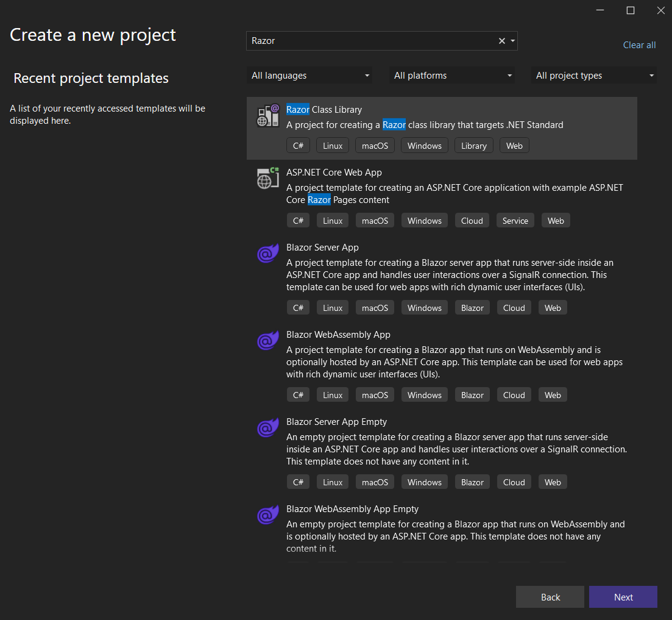Select the Cloud tag under ASP.NET Core Web App
This screenshot has height=620, width=672.
[472, 220]
